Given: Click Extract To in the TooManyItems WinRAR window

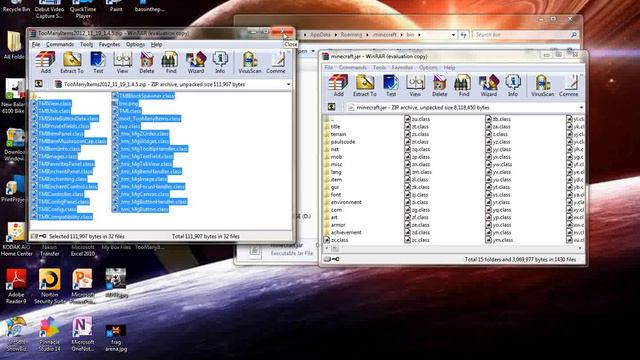Looking at the screenshot, I should tap(72, 62).
